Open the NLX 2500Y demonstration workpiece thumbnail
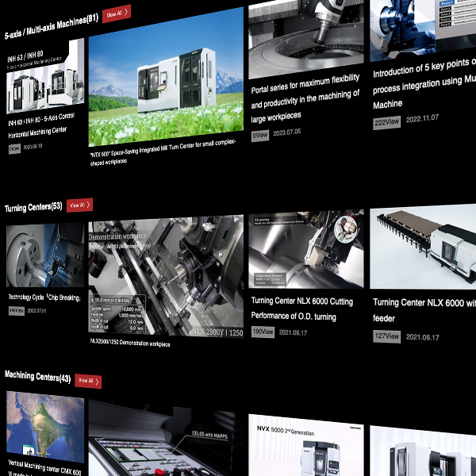The image size is (476, 476). tap(166, 277)
